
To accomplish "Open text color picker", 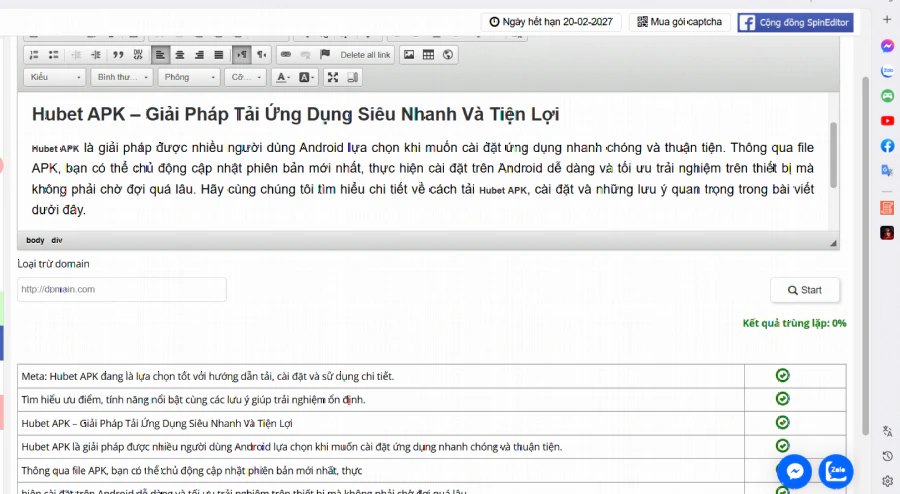I will [x=282, y=77].
